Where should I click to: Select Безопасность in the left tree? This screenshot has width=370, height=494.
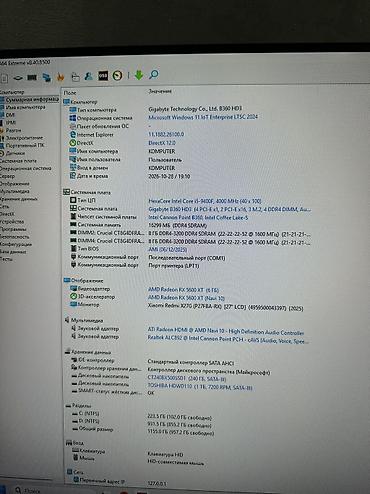click(15, 237)
